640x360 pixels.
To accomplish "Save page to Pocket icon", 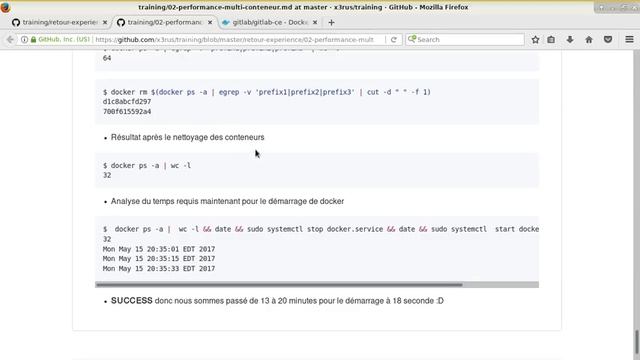I will [608, 40].
